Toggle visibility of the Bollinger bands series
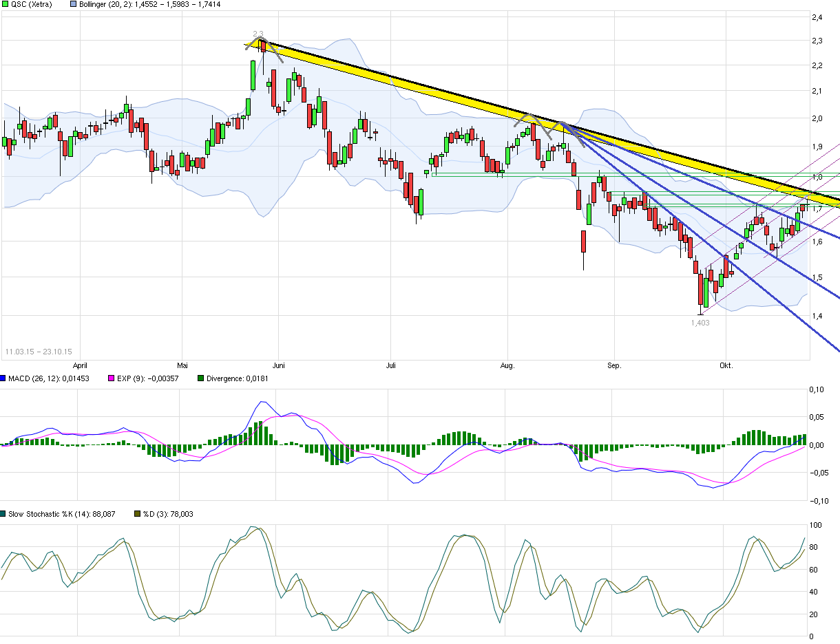This screenshot has width=840, height=644. coord(72,5)
